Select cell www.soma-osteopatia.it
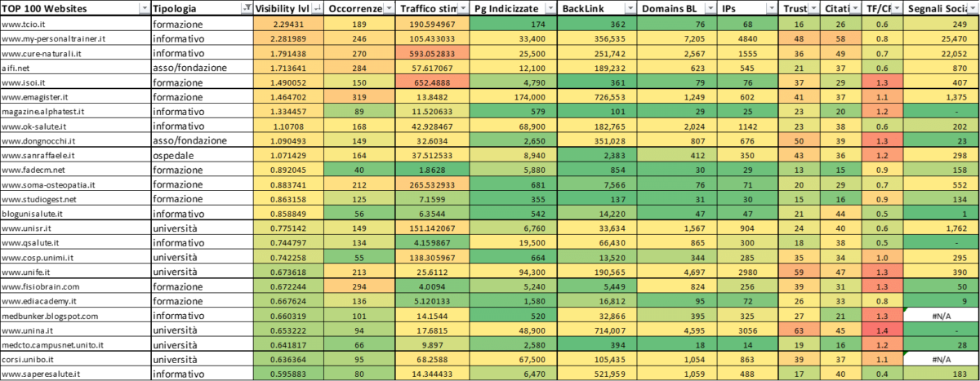The image size is (980, 381). (75, 185)
